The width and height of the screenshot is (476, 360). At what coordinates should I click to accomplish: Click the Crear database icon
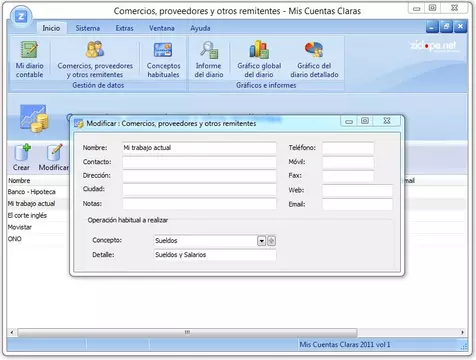22,153
